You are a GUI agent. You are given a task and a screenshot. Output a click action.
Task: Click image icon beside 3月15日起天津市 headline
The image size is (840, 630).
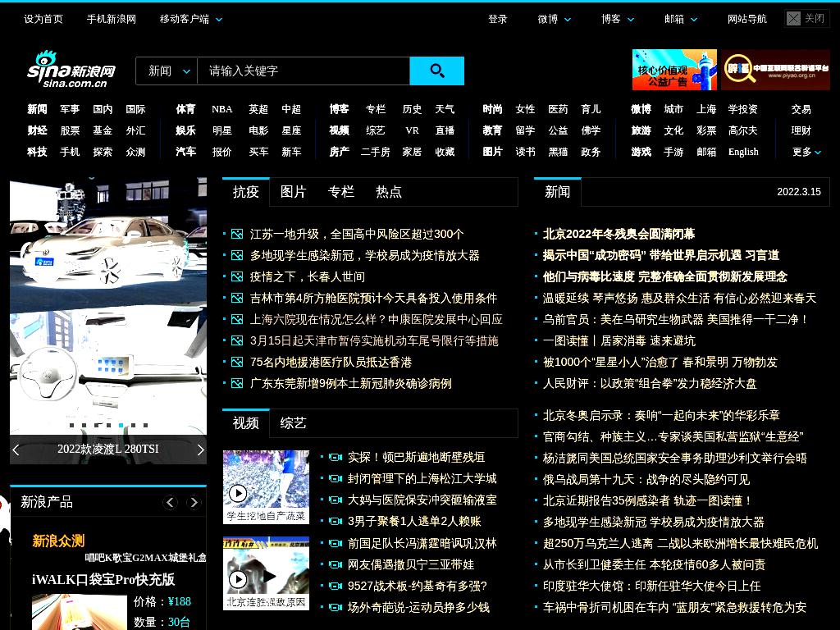[x=237, y=340]
